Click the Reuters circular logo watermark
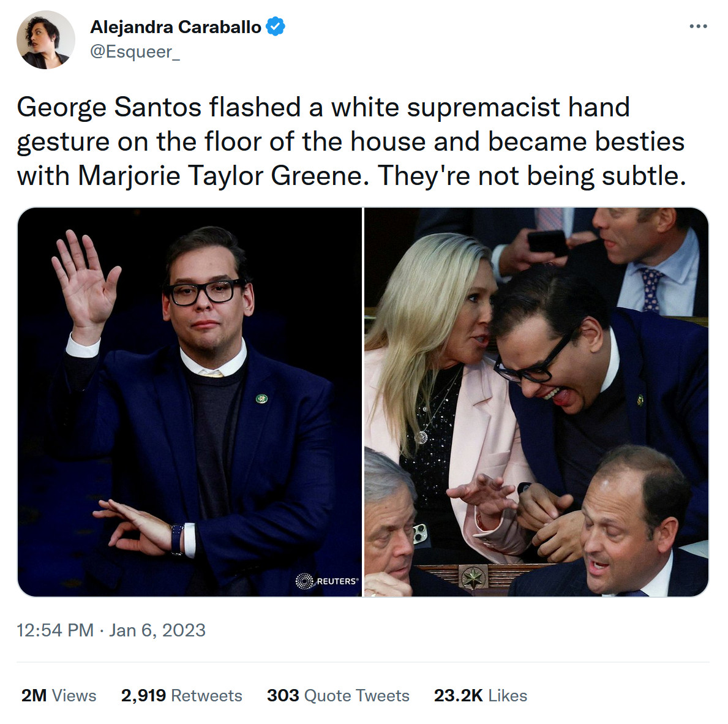 click(x=304, y=581)
